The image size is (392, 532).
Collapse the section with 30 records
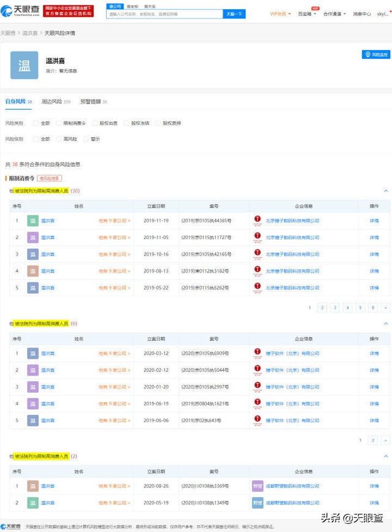tap(386, 191)
